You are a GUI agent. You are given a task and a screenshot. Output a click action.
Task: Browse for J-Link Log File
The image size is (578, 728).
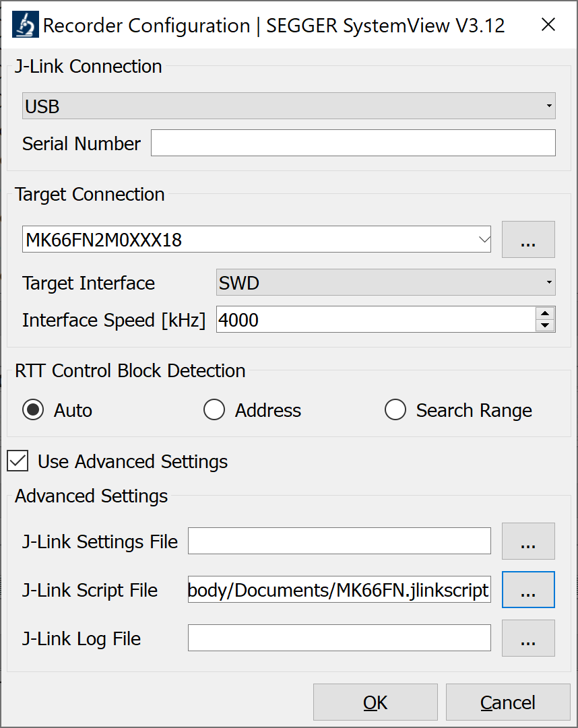pos(528,638)
